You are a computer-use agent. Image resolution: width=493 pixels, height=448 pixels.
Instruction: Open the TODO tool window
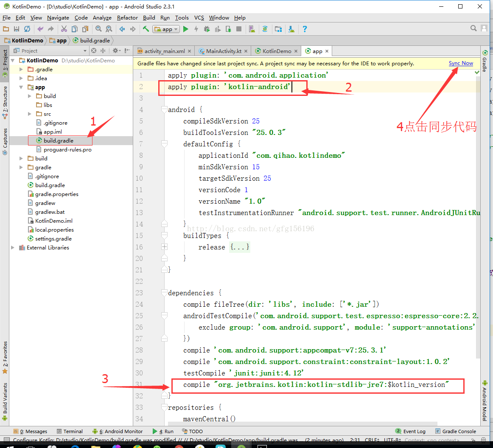click(x=193, y=431)
